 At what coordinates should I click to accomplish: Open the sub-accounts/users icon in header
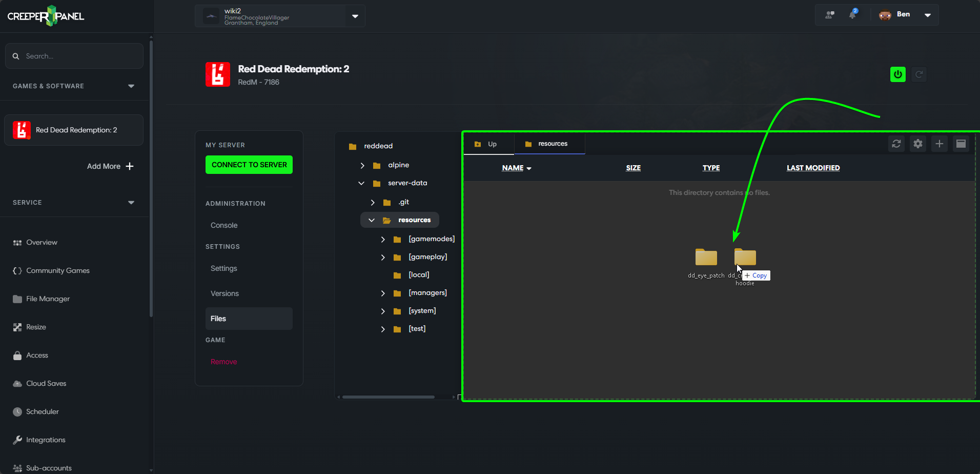pos(829,14)
